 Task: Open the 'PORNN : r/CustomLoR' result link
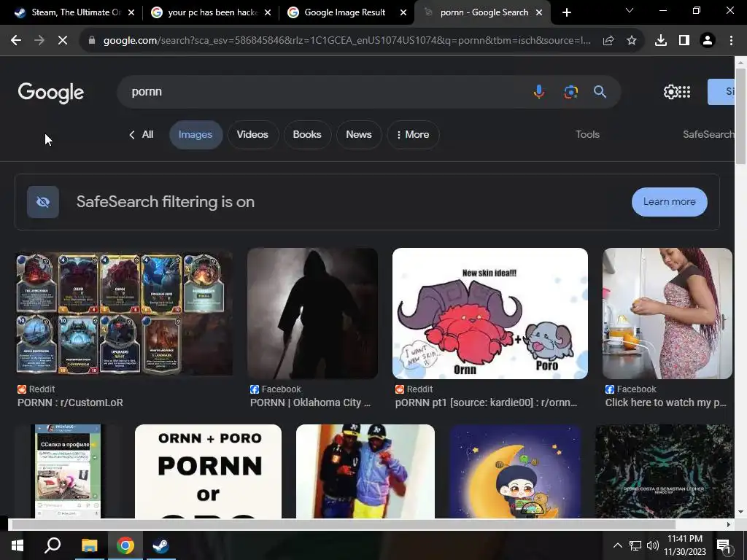tap(71, 402)
